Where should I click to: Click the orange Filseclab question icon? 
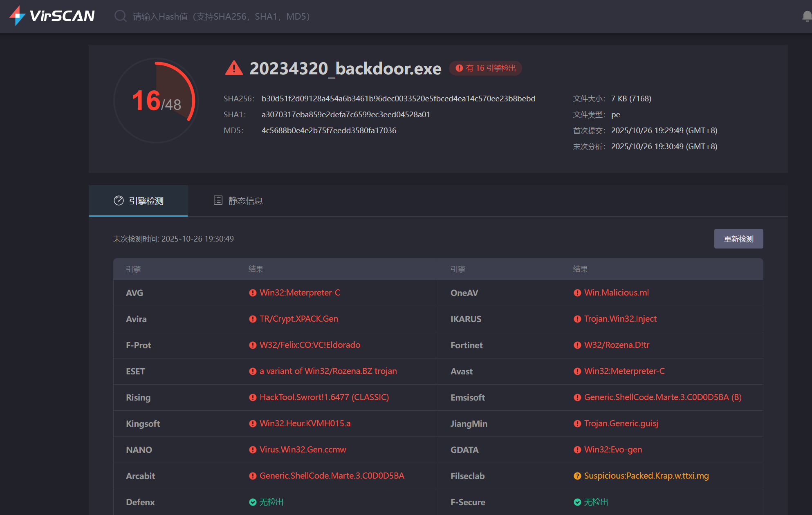(577, 476)
